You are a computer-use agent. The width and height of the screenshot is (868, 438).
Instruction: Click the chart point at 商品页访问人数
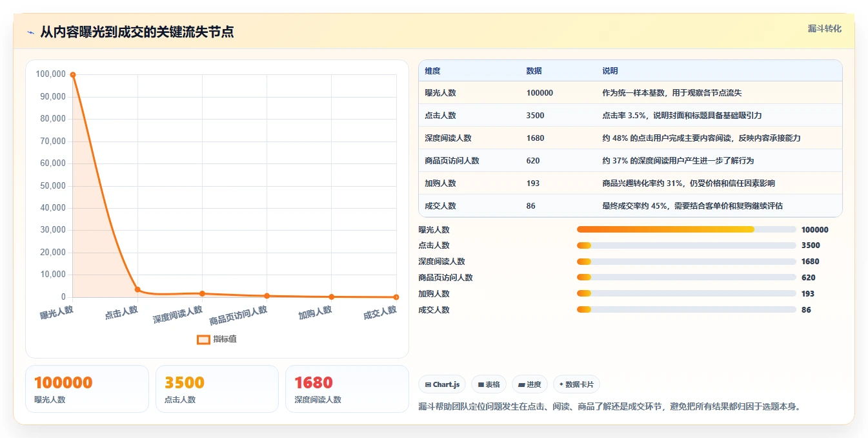[267, 296]
